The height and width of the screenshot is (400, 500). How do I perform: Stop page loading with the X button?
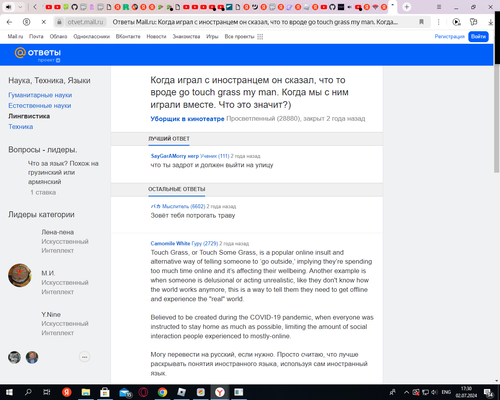click(44, 22)
